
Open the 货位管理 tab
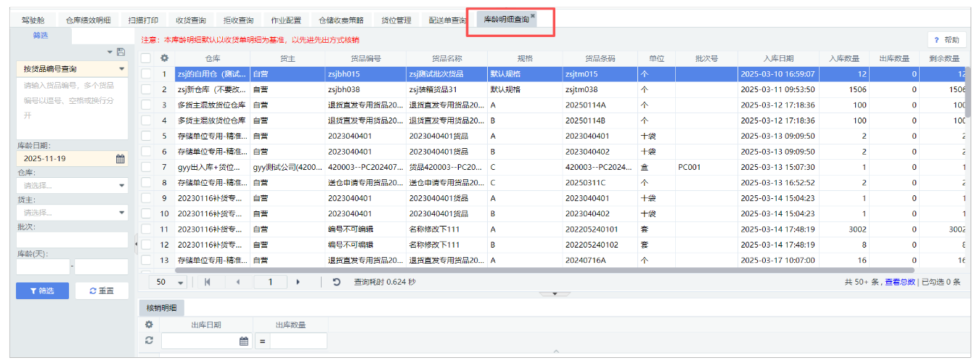396,20
